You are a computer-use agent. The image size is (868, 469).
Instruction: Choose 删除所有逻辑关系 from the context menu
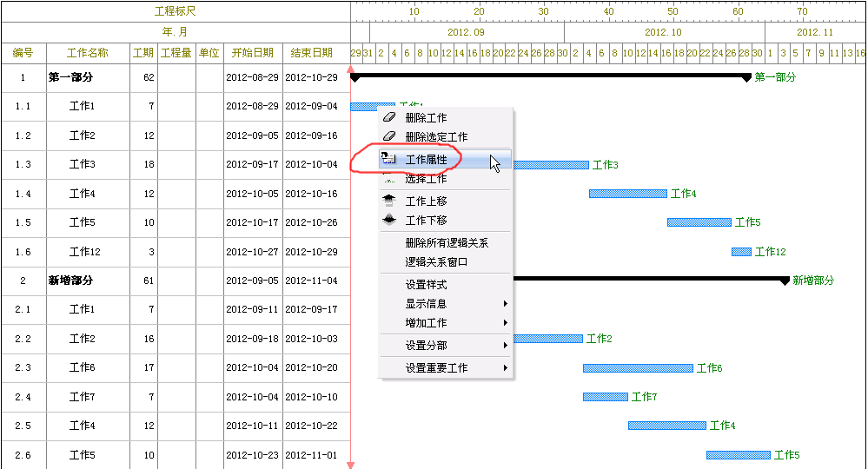pos(447,243)
